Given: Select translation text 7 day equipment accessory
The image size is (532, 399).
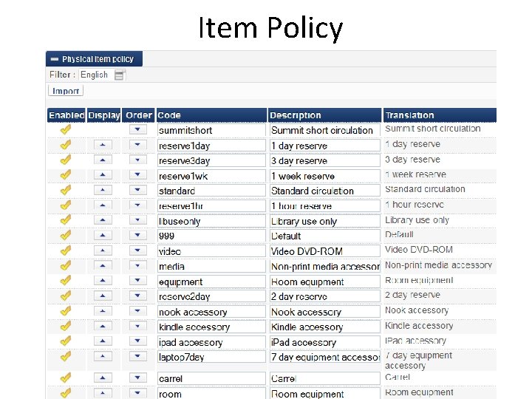Looking at the screenshot, I should [x=419, y=361].
